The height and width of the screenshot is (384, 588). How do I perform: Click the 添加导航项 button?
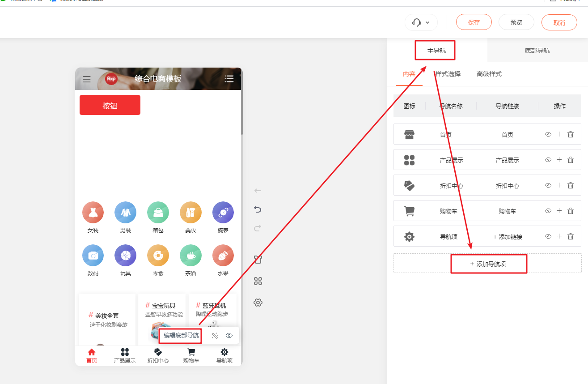tap(487, 264)
